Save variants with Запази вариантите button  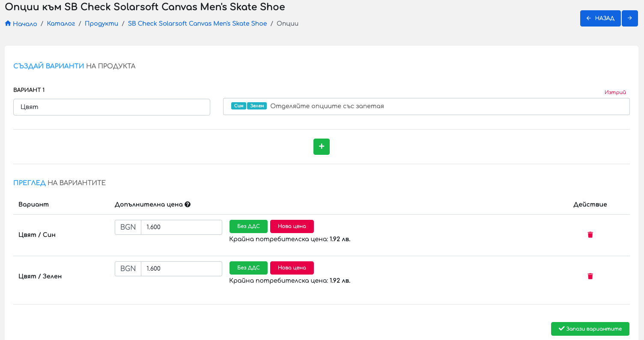(590, 329)
